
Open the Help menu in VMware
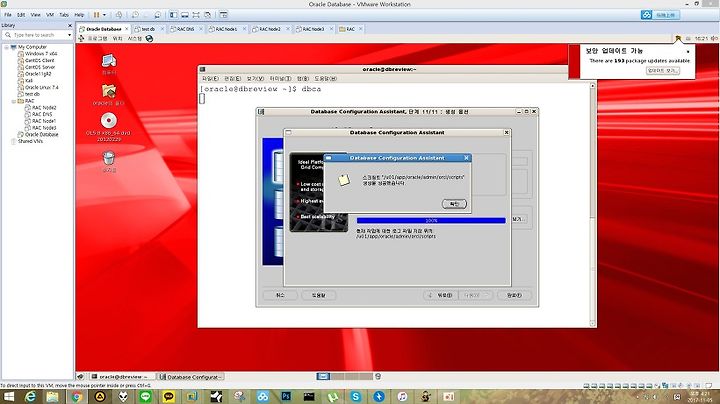click(x=79, y=15)
